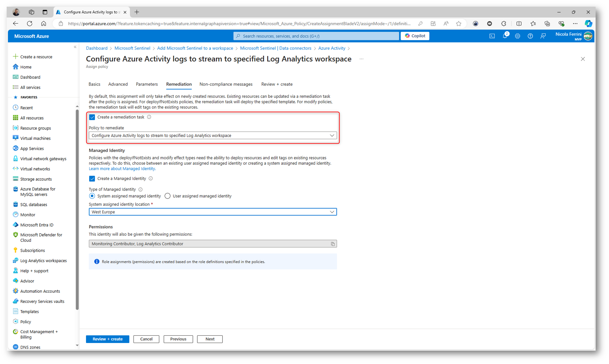Select User assigned managed identity

(x=167, y=196)
